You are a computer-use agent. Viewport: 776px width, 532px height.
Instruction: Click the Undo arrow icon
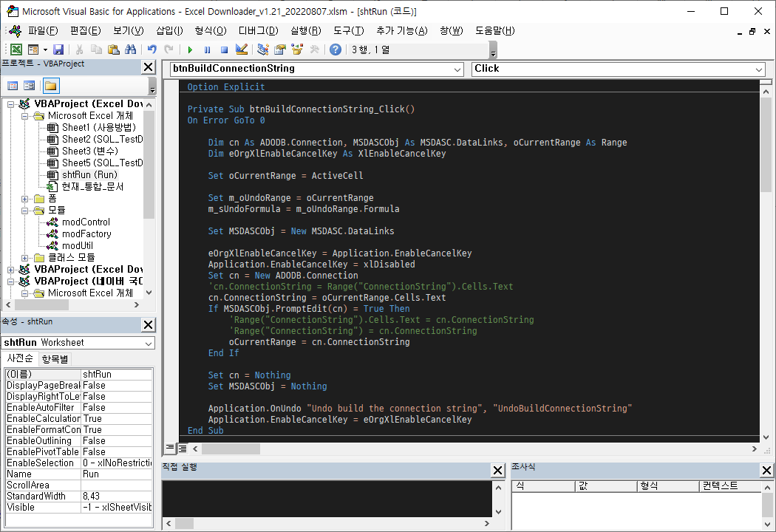click(152, 50)
